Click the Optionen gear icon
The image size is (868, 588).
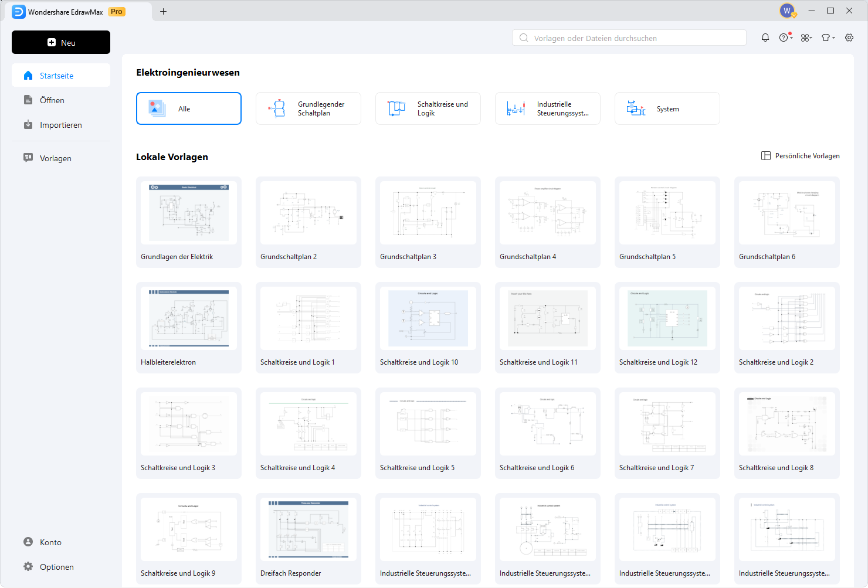tap(28, 566)
